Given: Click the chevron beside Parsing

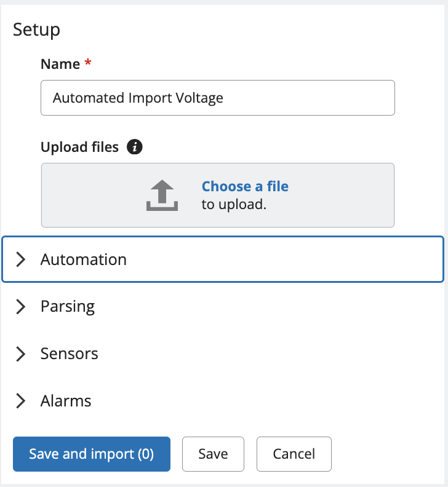Looking at the screenshot, I should (x=20, y=307).
